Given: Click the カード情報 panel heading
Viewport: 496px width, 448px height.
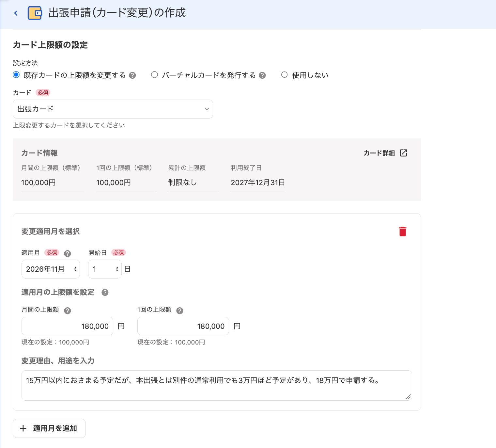Looking at the screenshot, I should tap(39, 153).
